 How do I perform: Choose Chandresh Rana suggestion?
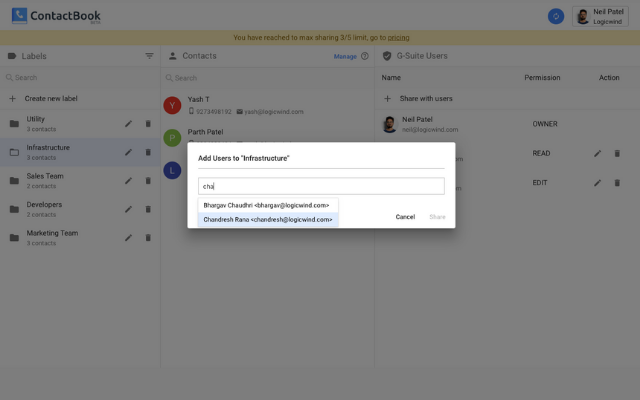pos(268,220)
